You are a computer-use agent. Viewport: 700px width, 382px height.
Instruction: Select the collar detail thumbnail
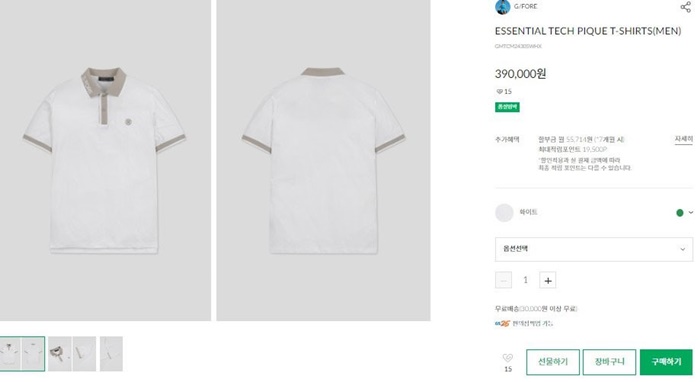[x=72, y=353]
